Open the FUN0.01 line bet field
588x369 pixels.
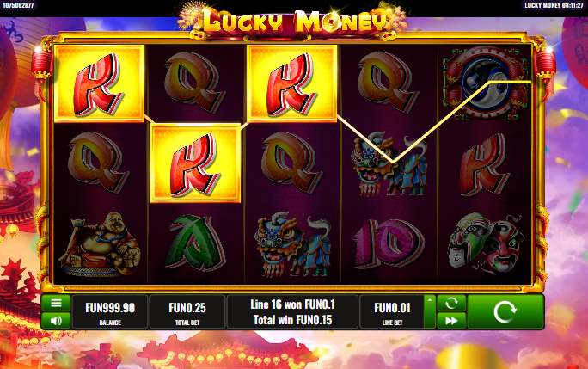[x=392, y=311]
